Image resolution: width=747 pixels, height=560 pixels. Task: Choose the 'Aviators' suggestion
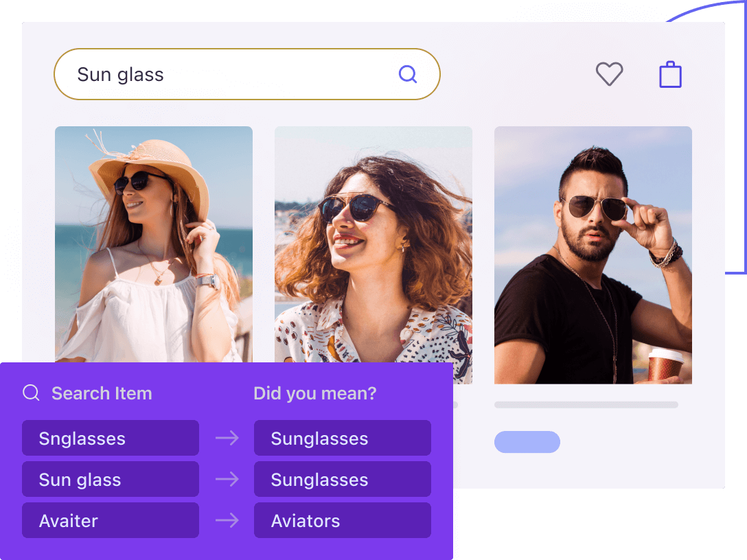point(343,520)
